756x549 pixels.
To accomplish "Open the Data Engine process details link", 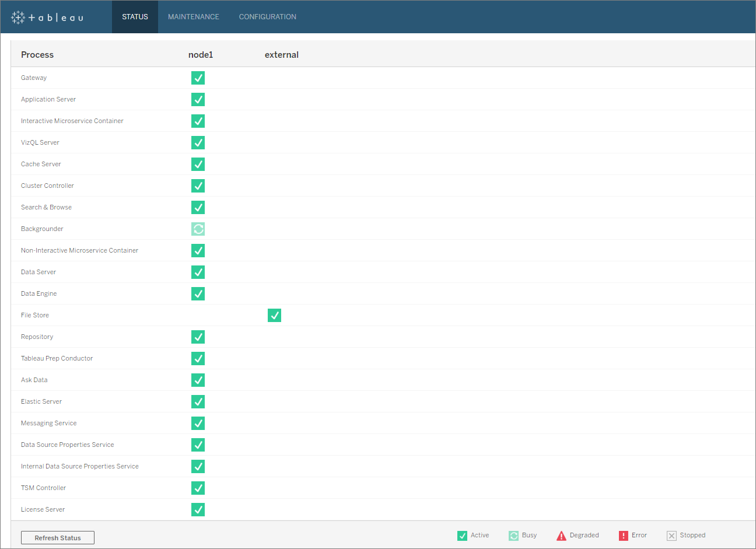I will [38, 293].
